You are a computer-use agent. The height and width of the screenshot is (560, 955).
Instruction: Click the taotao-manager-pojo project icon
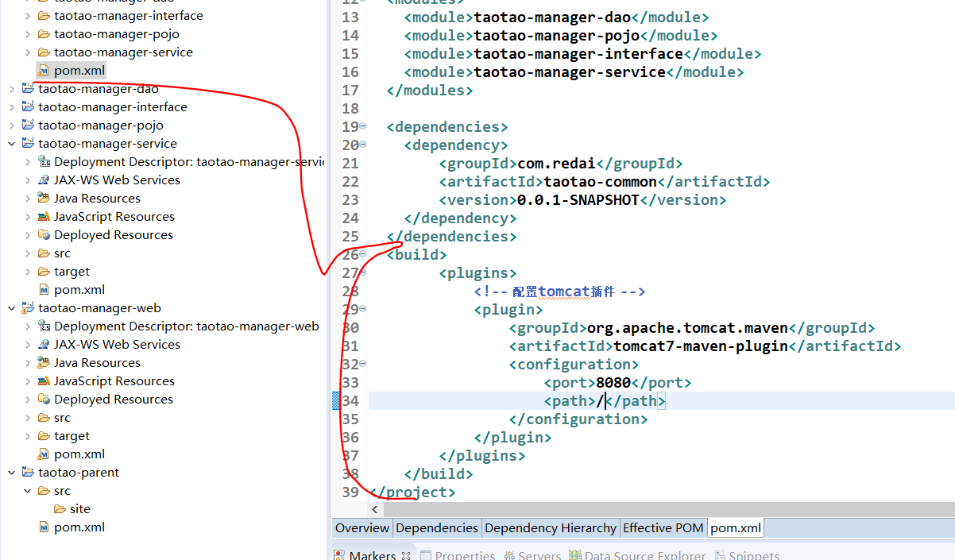[x=28, y=126]
